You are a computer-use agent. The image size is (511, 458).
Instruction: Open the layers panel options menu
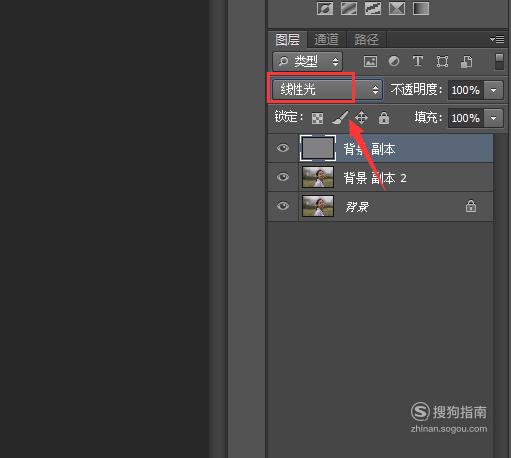pyautogui.click(x=497, y=40)
